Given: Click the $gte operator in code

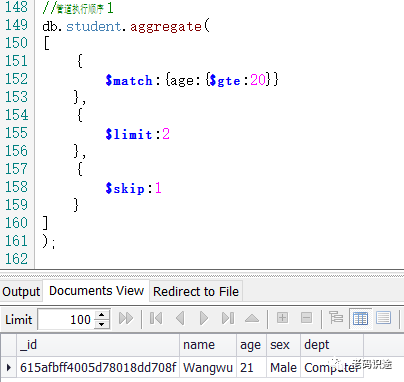Looking at the screenshot, I should point(225,80).
